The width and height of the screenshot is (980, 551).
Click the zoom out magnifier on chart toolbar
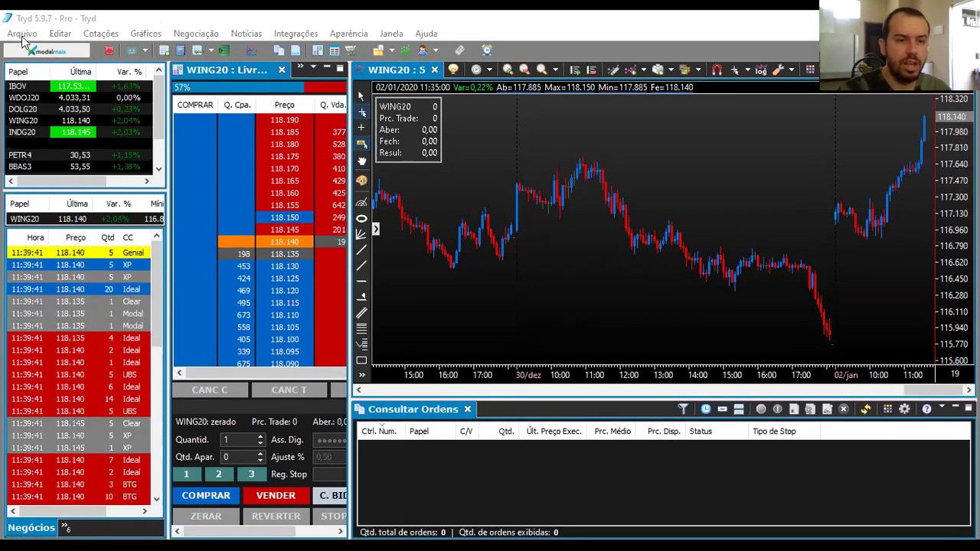coord(524,70)
